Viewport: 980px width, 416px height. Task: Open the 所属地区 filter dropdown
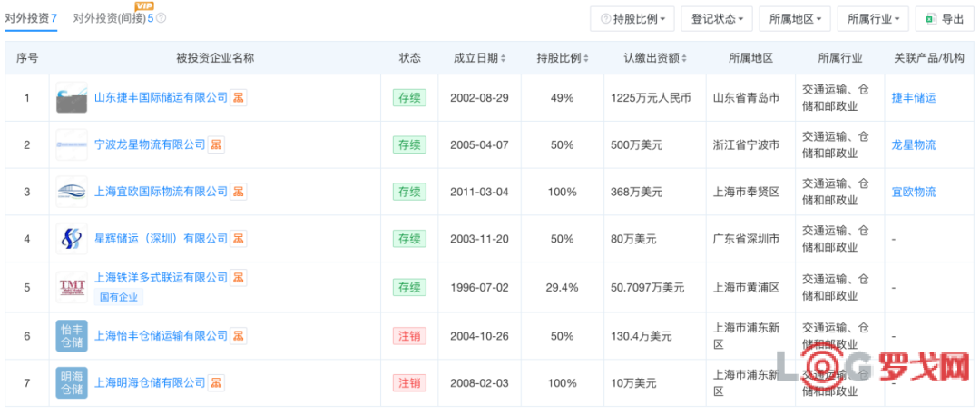point(794,19)
